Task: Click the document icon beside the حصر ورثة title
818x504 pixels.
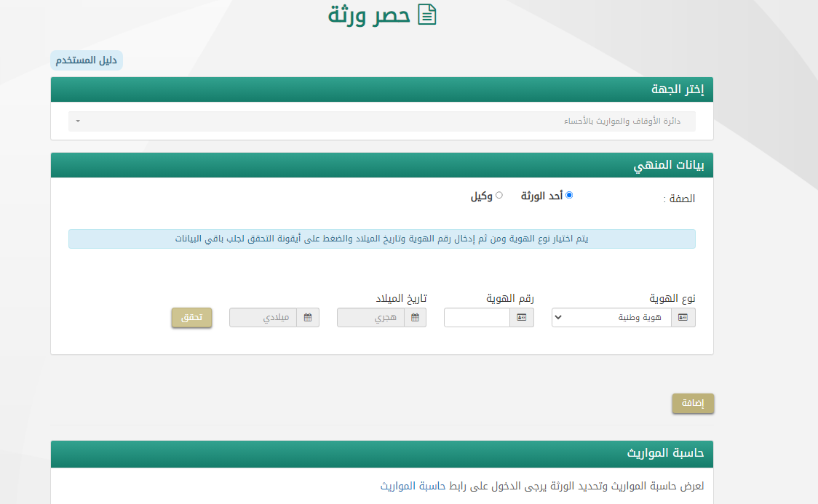Action: [426, 15]
